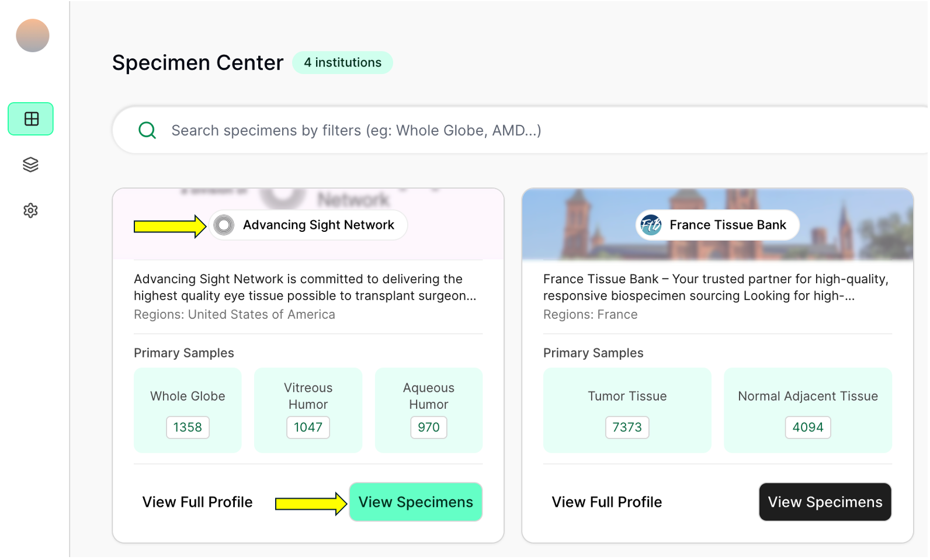The height and width of the screenshot is (560, 930).
Task: View Full Profile for France Tissue Bank
Action: coord(607,502)
